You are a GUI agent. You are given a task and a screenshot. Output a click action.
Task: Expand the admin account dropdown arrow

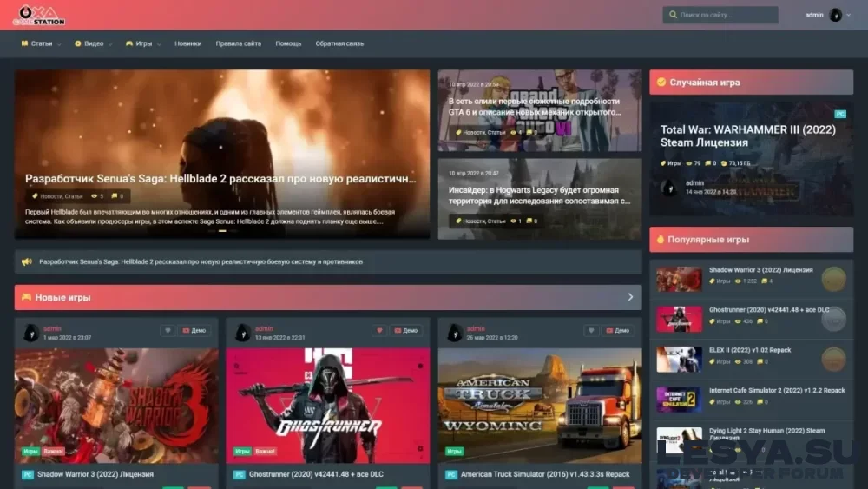click(849, 16)
